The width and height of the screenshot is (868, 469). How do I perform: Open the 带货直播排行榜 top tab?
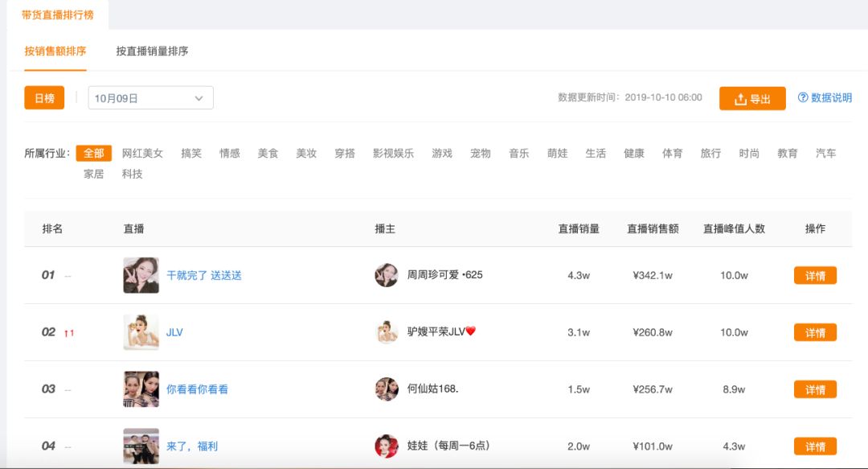pos(58,15)
